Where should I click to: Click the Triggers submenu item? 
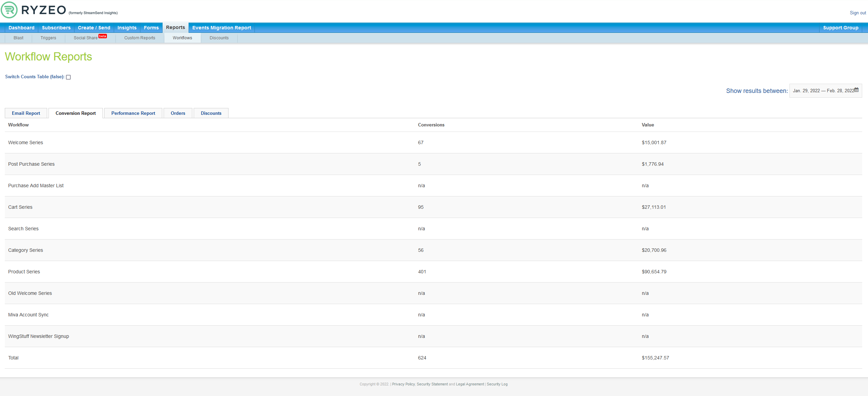coord(48,38)
